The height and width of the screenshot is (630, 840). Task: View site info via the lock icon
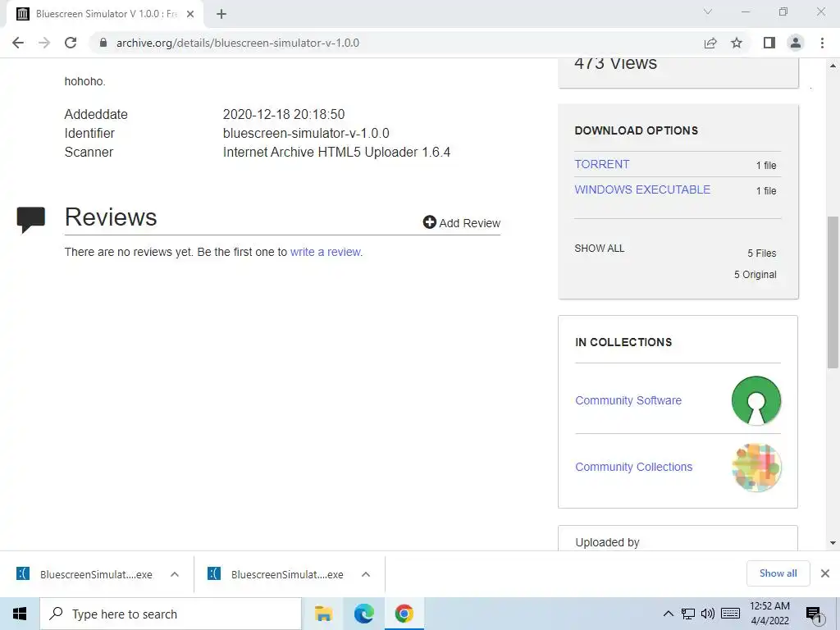point(103,43)
